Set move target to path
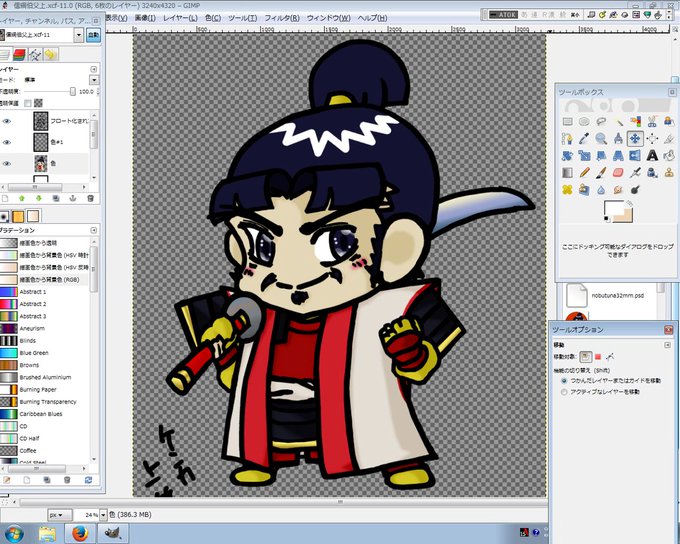 click(x=610, y=357)
